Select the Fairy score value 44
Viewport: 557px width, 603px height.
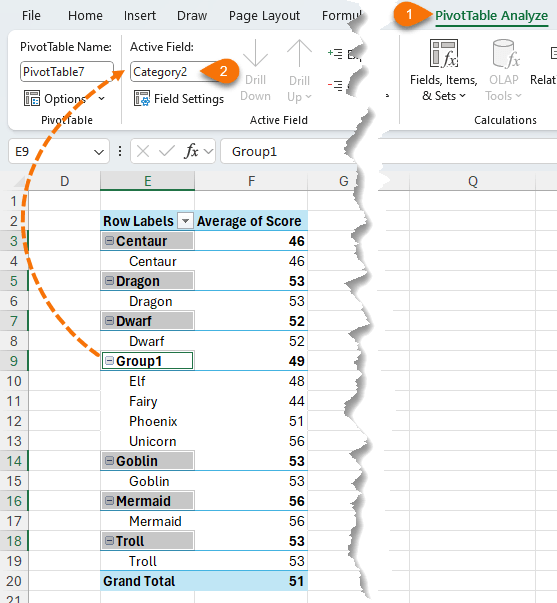(251, 401)
